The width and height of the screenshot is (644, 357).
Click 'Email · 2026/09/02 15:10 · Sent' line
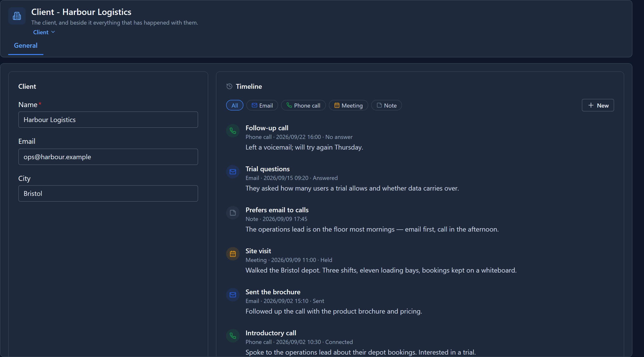point(285,301)
